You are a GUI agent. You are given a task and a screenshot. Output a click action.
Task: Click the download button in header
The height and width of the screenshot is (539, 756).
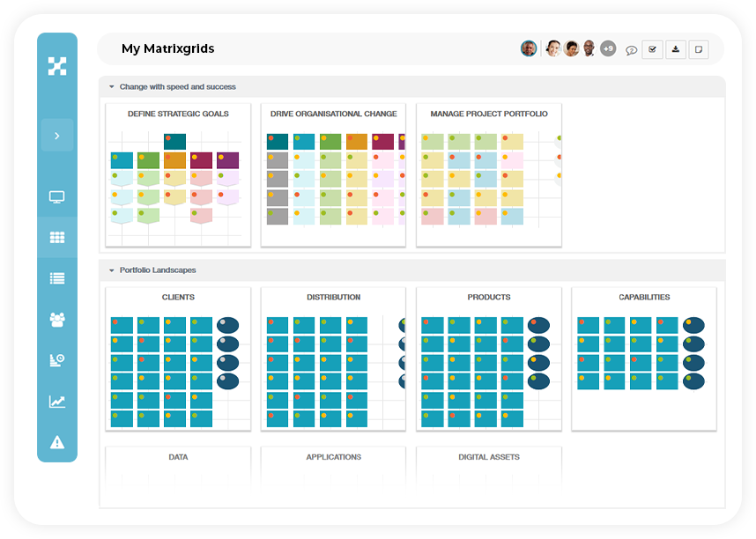pyautogui.click(x=676, y=49)
